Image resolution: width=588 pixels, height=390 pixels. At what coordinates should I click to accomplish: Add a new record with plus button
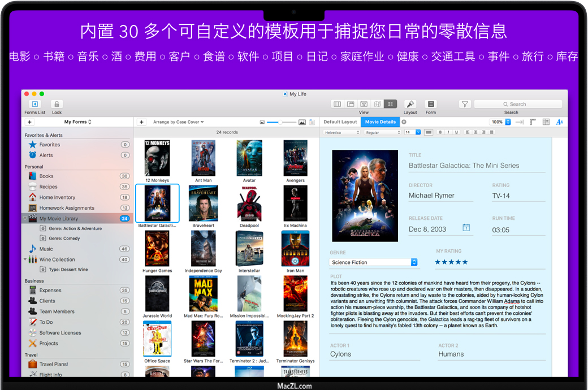[x=141, y=122]
